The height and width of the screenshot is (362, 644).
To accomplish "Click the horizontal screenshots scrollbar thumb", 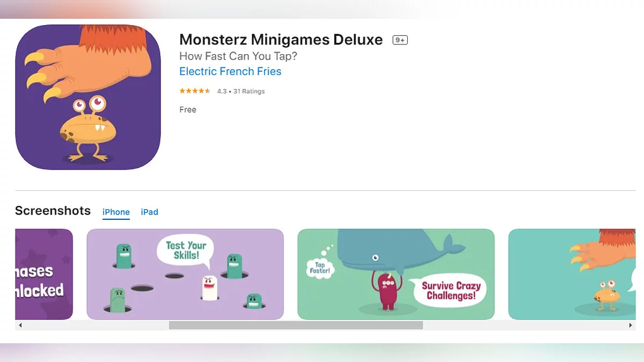I will click(x=296, y=325).
